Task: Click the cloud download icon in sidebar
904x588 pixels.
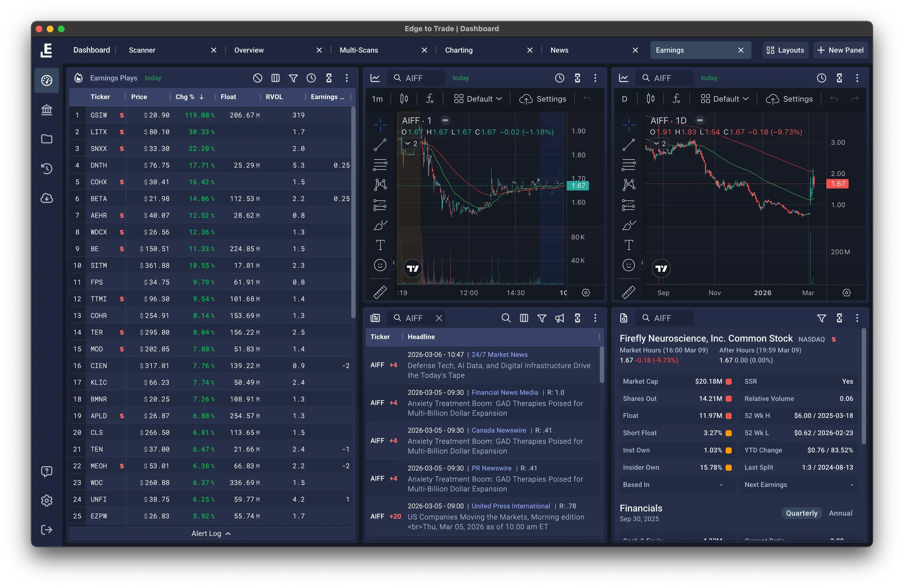Action: coord(47,198)
